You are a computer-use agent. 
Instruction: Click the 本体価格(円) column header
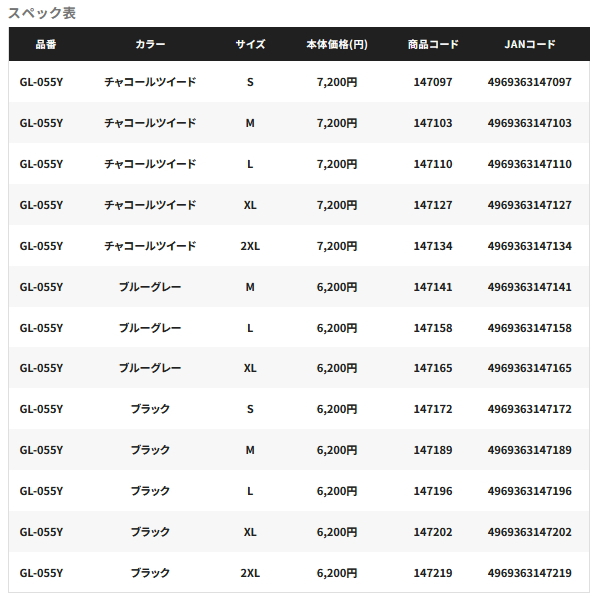coord(337,44)
